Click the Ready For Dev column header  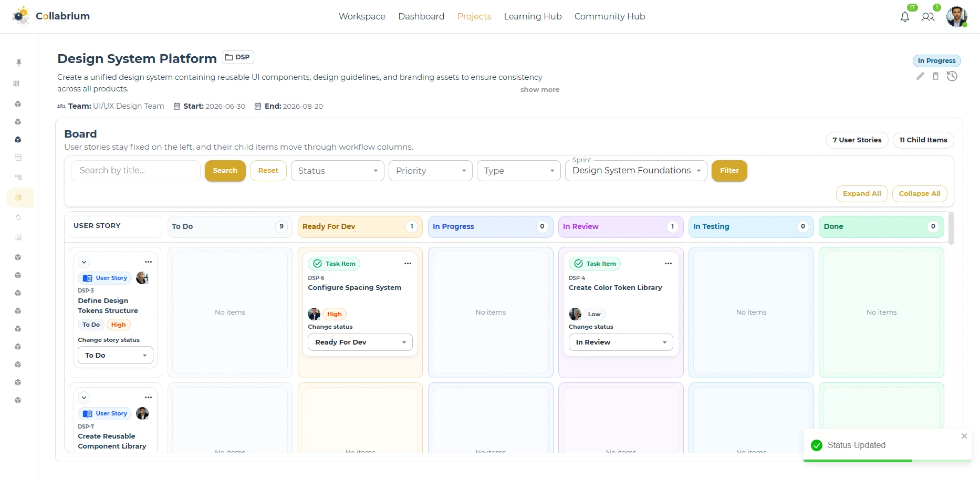pyautogui.click(x=360, y=226)
